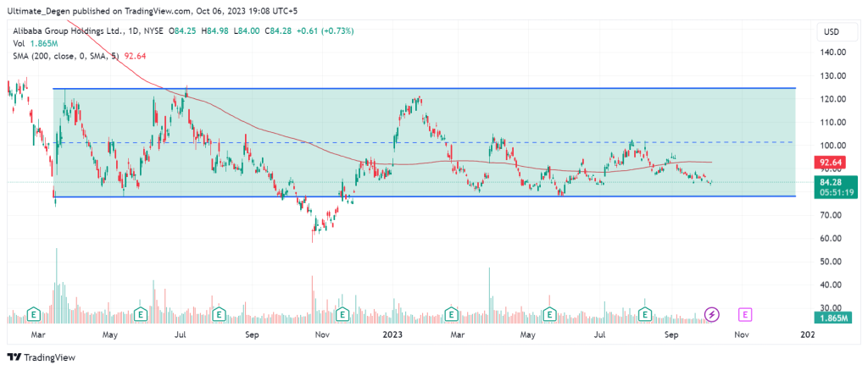
Task: Click the NYSE exchange label
Action: (x=153, y=31)
